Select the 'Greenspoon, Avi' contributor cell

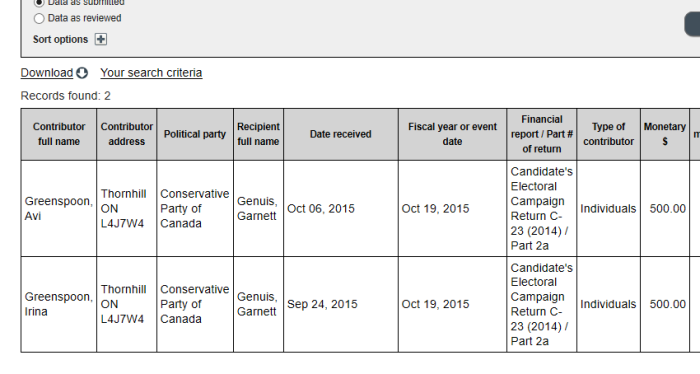(59, 208)
